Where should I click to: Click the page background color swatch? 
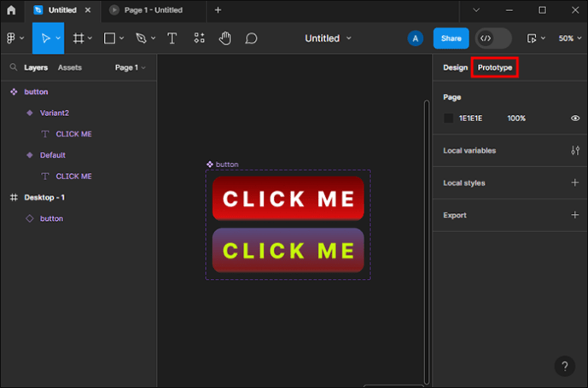(449, 118)
